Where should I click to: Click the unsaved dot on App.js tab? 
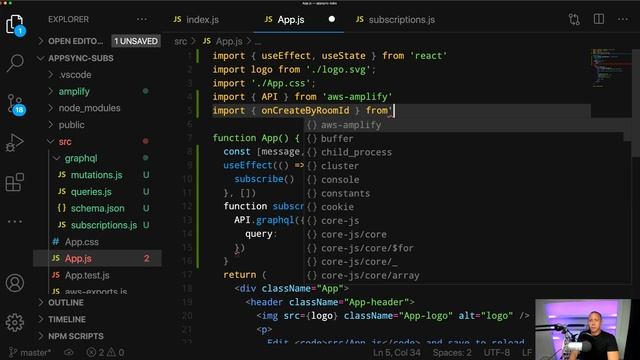coord(332,19)
